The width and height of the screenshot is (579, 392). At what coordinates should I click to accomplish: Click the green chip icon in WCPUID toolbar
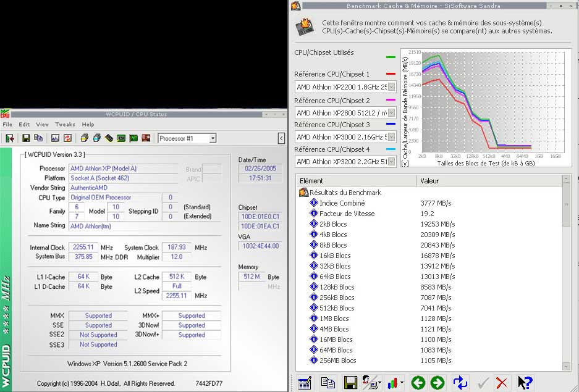[120, 138]
